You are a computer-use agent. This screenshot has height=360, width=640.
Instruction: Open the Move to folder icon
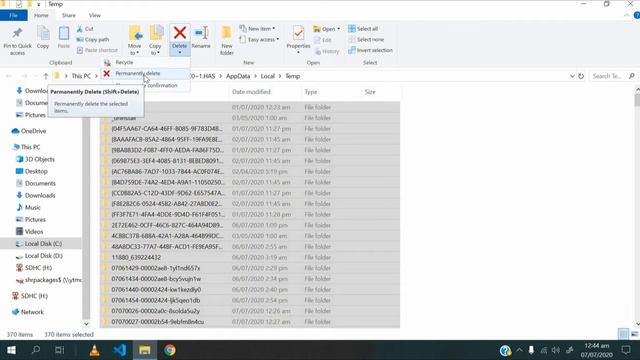click(135, 33)
